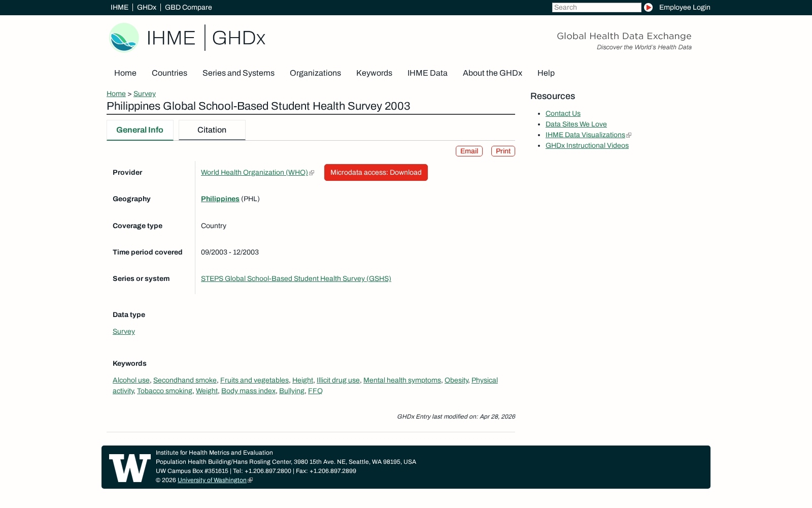Screen dimensions: 812x508
Task: Click the Email button
Action: (x=469, y=151)
